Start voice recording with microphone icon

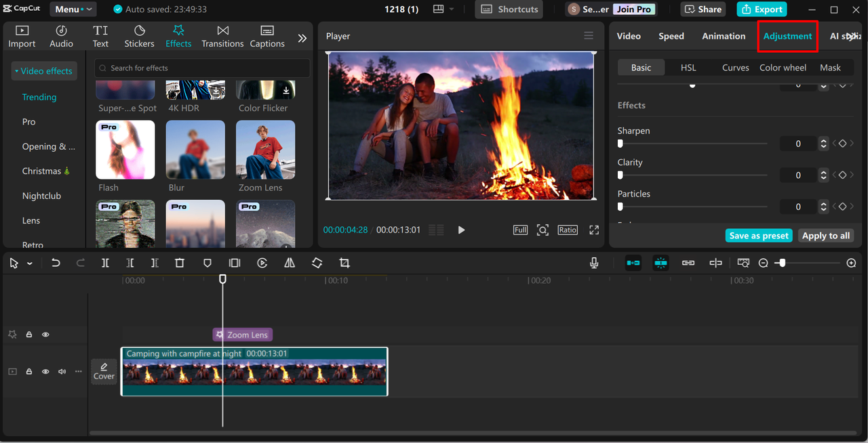(x=594, y=263)
